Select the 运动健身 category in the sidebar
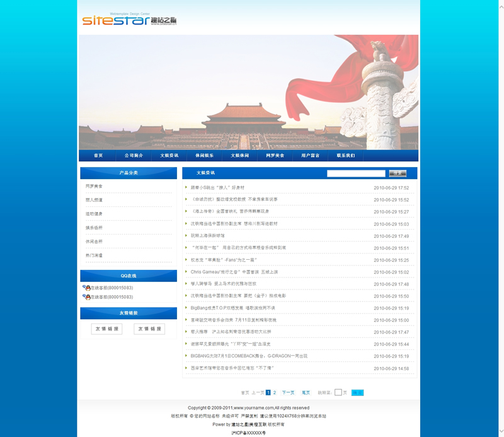The width and height of the screenshot is (504, 437). 94,214
